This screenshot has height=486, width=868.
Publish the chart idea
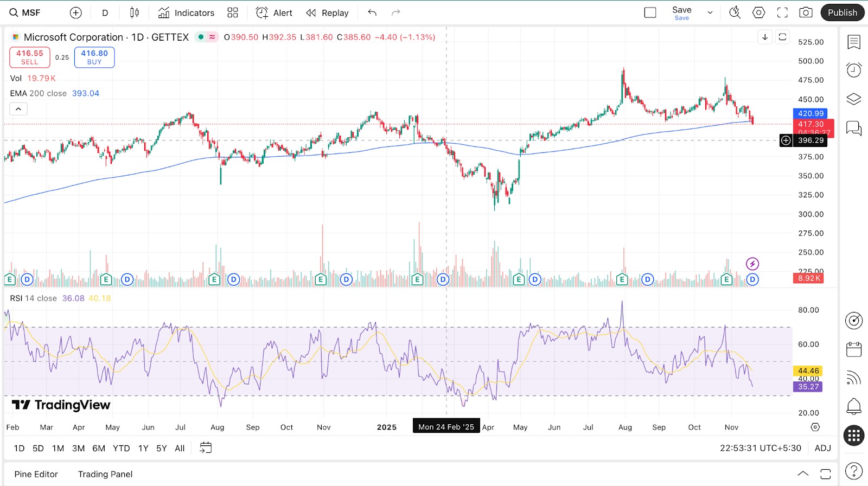point(843,12)
